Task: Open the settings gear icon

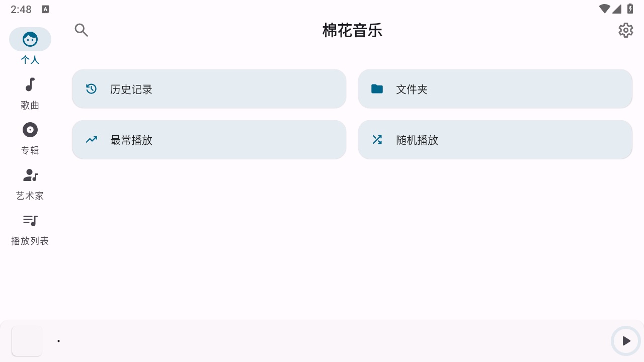Action: click(625, 30)
